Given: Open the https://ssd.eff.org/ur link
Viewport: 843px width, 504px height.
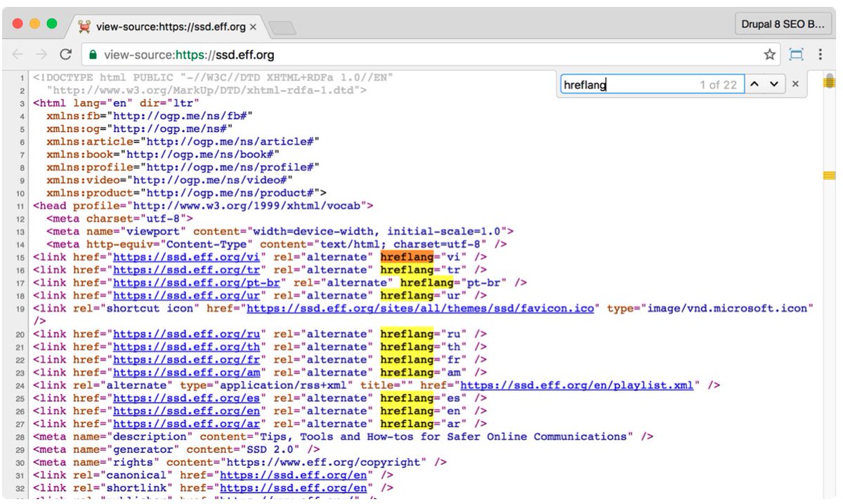Looking at the screenshot, I should coord(186,296).
